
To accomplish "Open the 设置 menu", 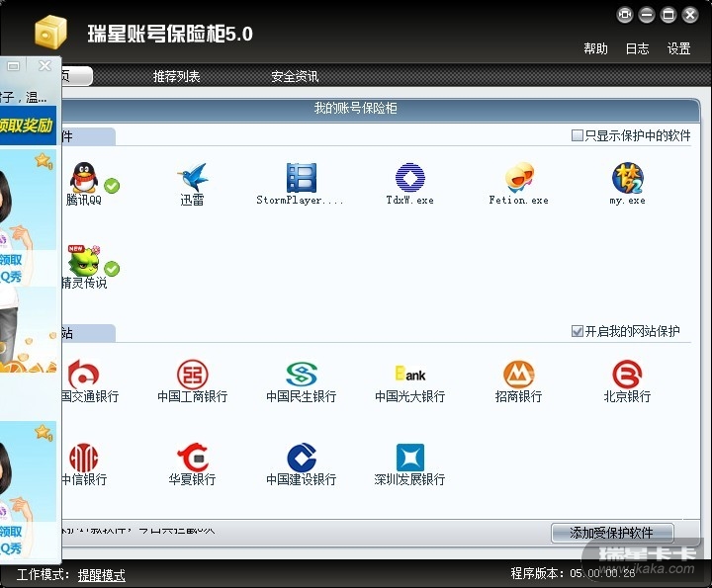I will (x=678, y=48).
